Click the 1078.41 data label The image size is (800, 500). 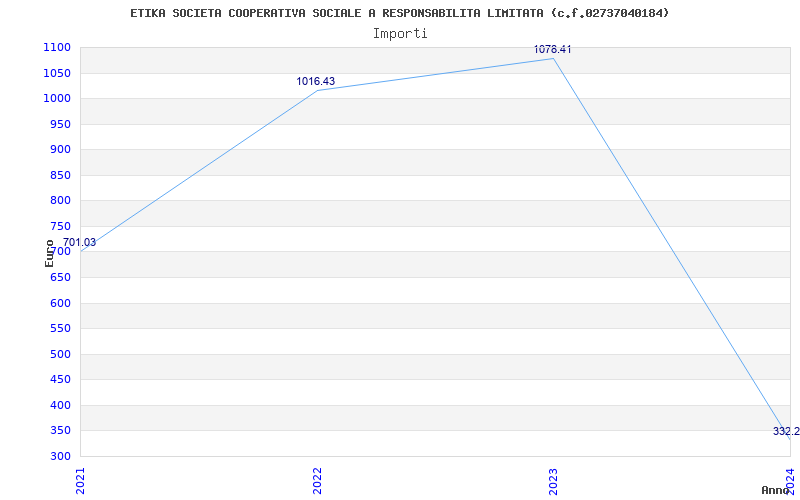click(x=552, y=49)
